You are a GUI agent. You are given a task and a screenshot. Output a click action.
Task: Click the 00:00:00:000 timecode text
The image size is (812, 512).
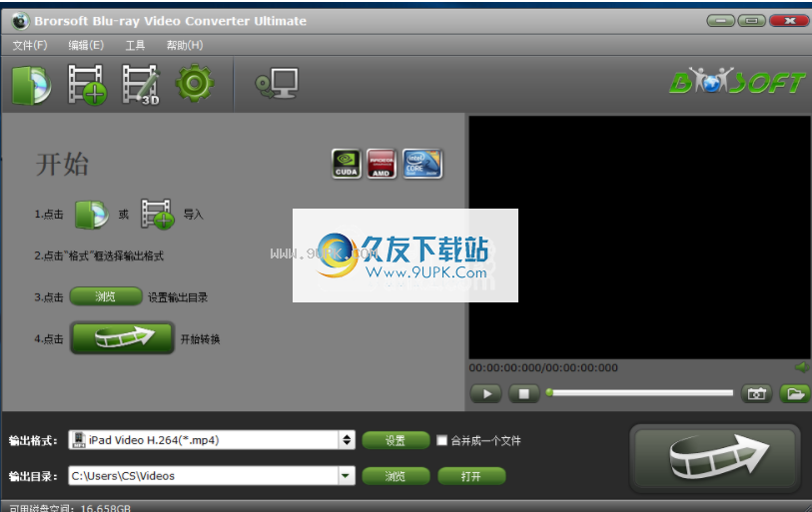click(x=543, y=367)
